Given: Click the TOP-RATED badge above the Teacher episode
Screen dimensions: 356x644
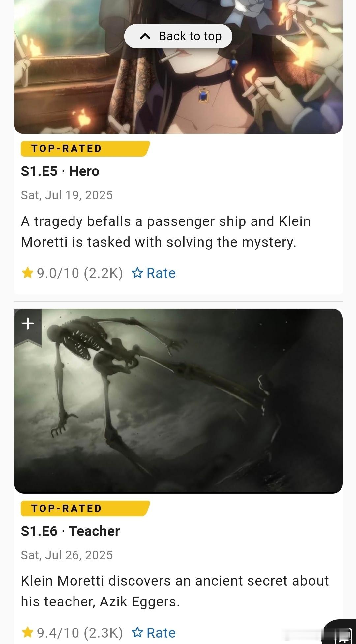Looking at the screenshot, I should pos(85,509).
